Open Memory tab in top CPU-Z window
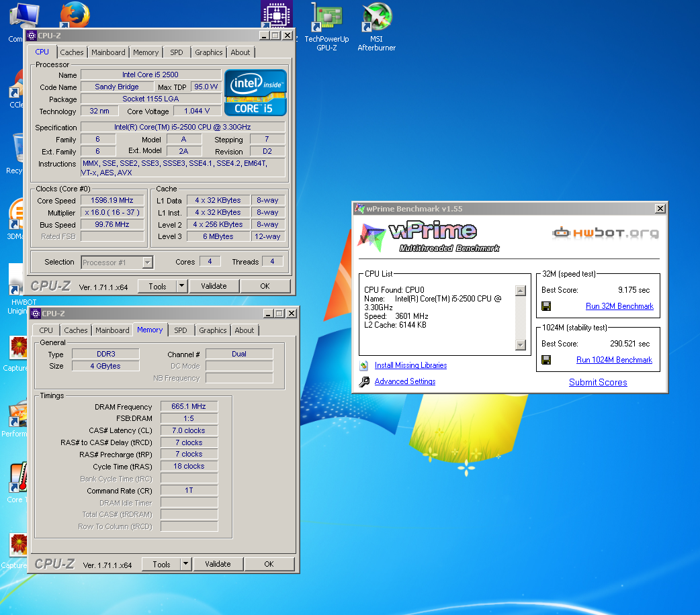Screen dimensions: 700x615 click(146, 52)
